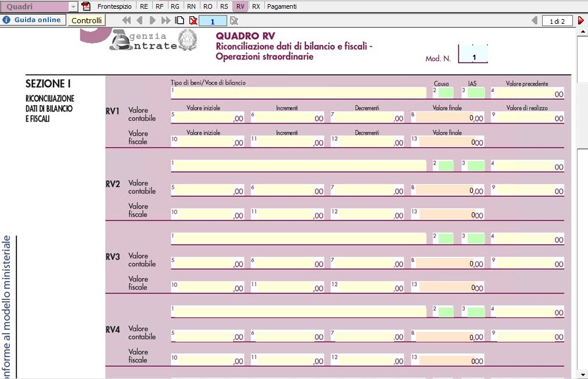Click the RV1 Valore precedente field
Viewport: 588px width, 379px height.
point(527,92)
